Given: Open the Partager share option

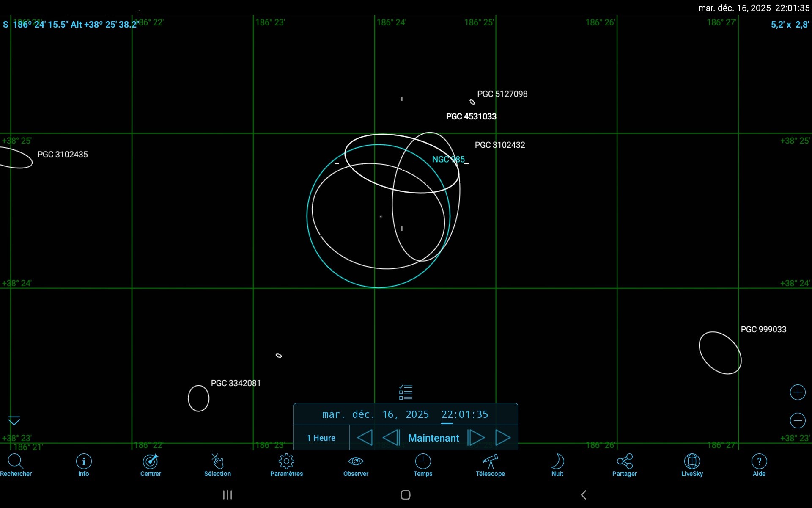Looking at the screenshot, I should 625,465.
